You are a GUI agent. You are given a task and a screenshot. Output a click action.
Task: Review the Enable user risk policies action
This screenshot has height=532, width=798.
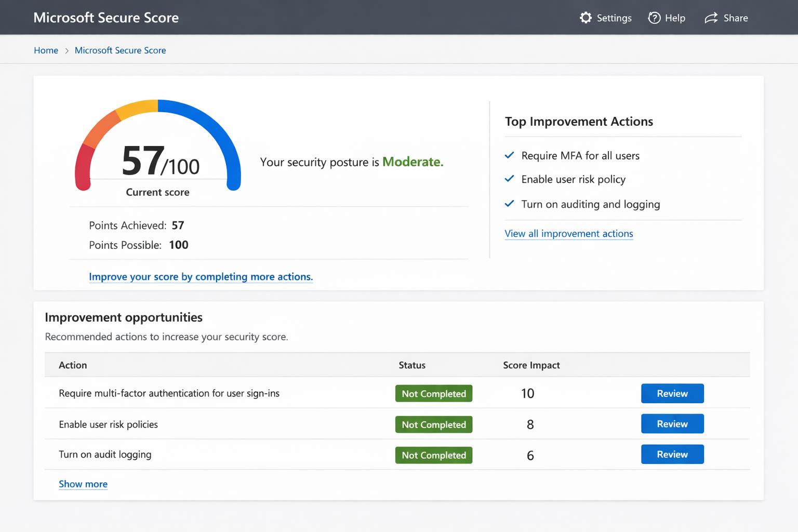point(672,423)
